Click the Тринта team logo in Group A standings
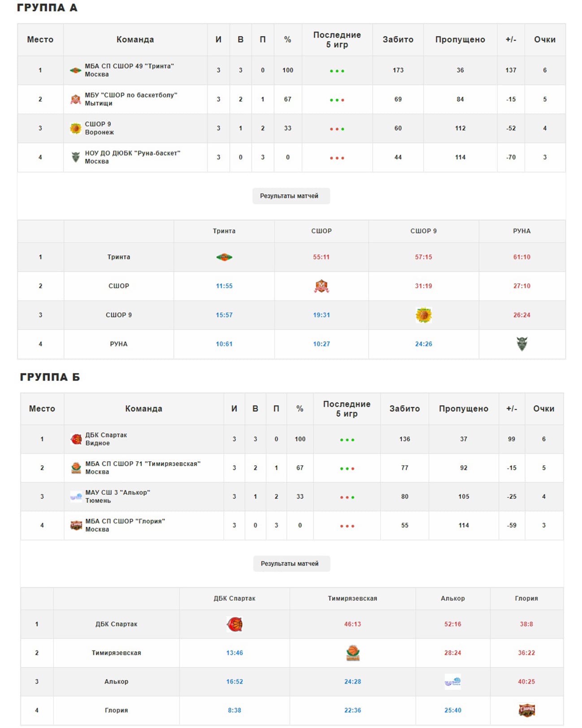The height and width of the screenshot is (728, 582). 75,70
